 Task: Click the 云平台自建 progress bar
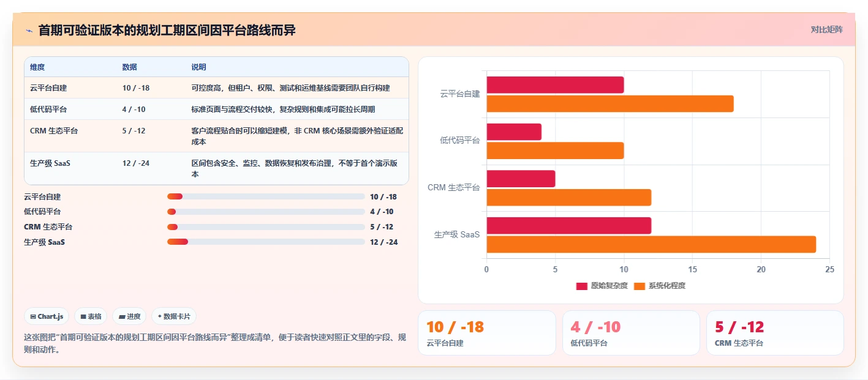point(266,196)
